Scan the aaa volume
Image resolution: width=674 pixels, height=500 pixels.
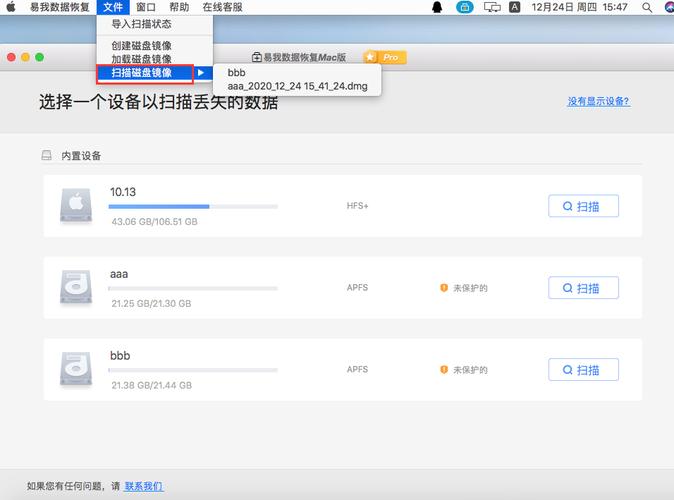tap(583, 288)
